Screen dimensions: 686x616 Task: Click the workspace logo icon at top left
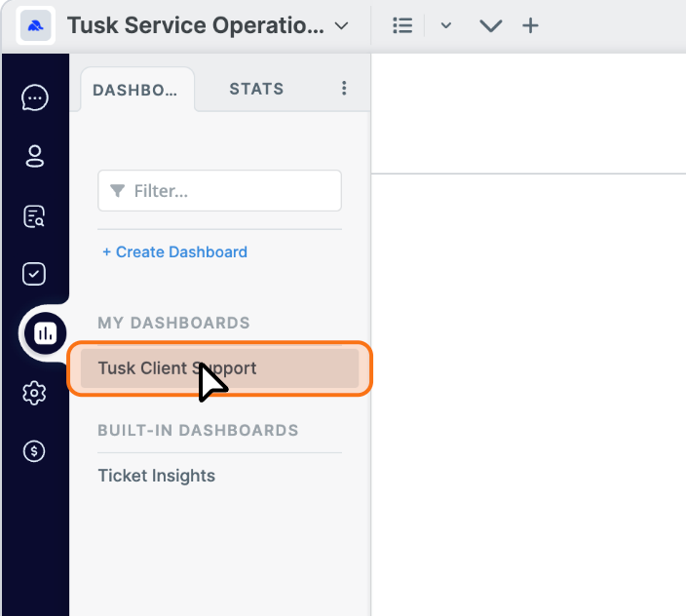[x=35, y=25]
